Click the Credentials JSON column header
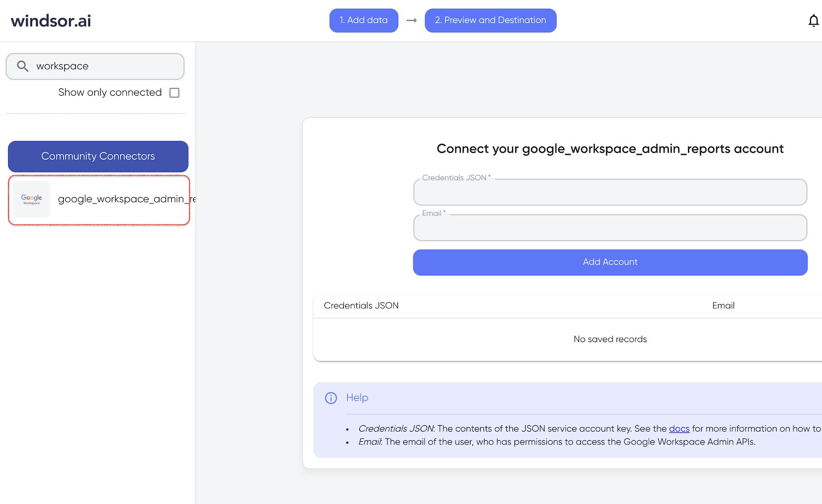Viewport: 822px width, 504px height. (361, 305)
